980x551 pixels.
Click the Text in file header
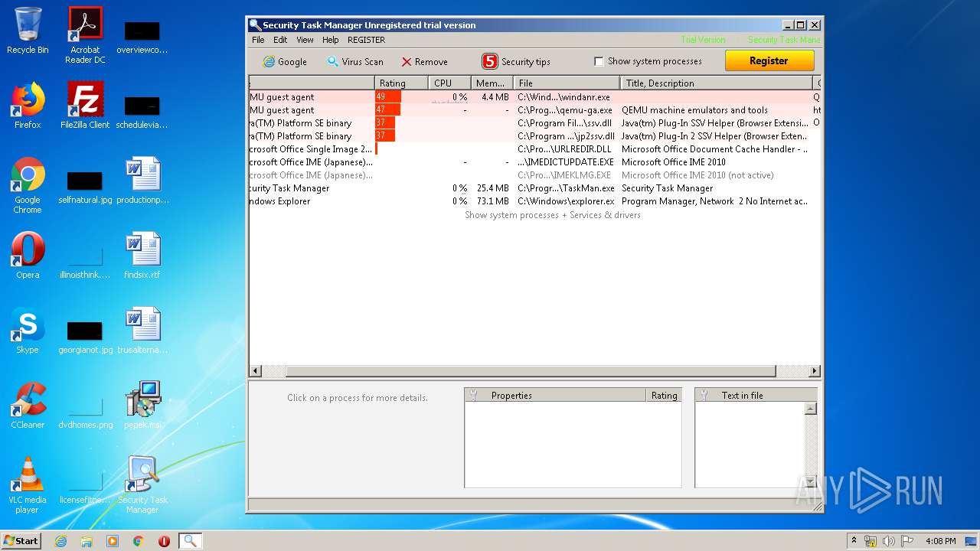tap(756, 395)
